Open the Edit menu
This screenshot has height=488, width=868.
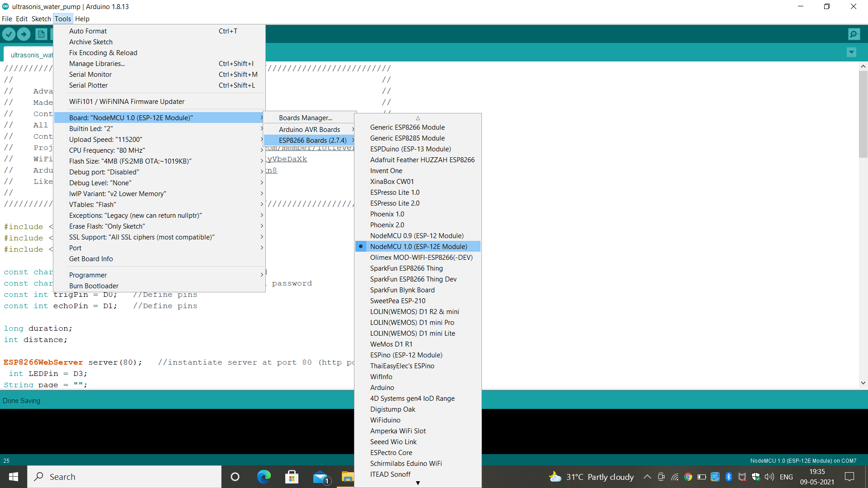[22, 19]
